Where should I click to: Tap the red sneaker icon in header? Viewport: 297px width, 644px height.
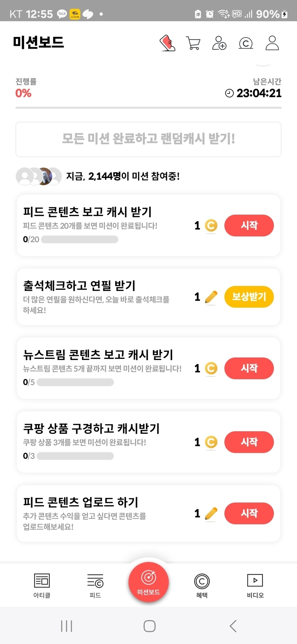(167, 43)
